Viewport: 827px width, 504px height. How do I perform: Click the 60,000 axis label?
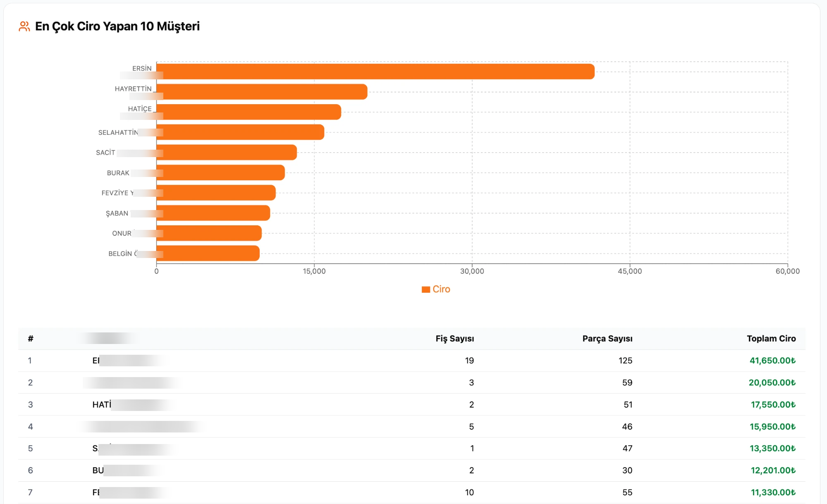pos(787,271)
